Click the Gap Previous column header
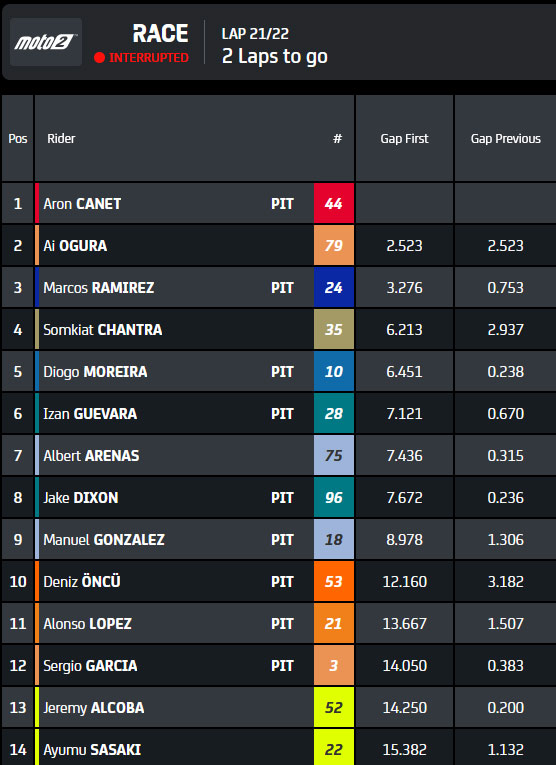The width and height of the screenshot is (556, 765). click(x=506, y=139)
